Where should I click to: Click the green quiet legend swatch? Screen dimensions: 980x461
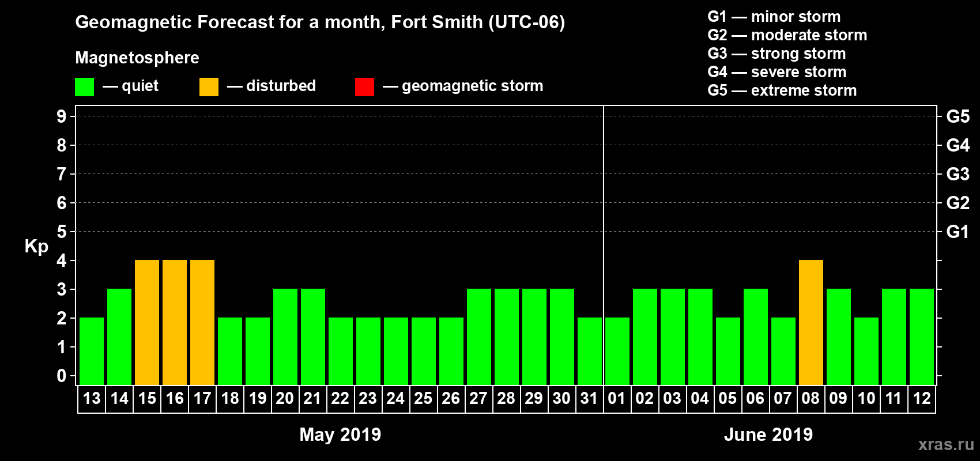click(84, 87)
